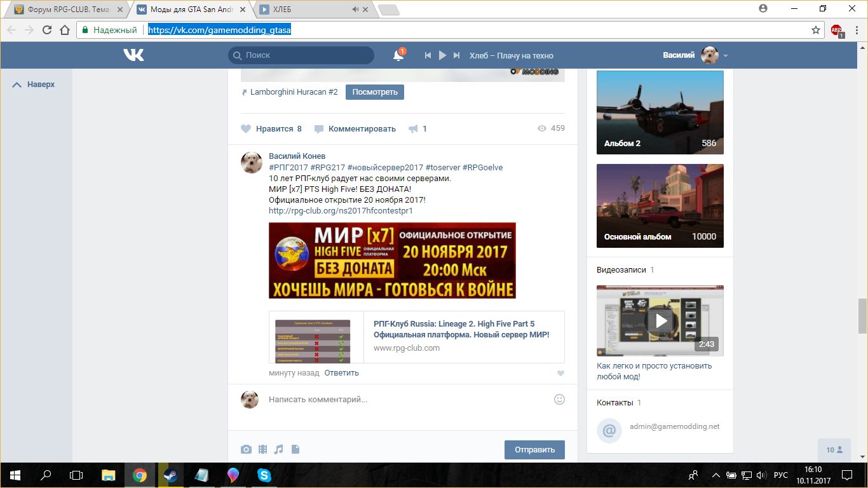The height and width of the screenshot is (488, 868).
Task: Open the Видеозаписи section header
Action: (621, 269)
